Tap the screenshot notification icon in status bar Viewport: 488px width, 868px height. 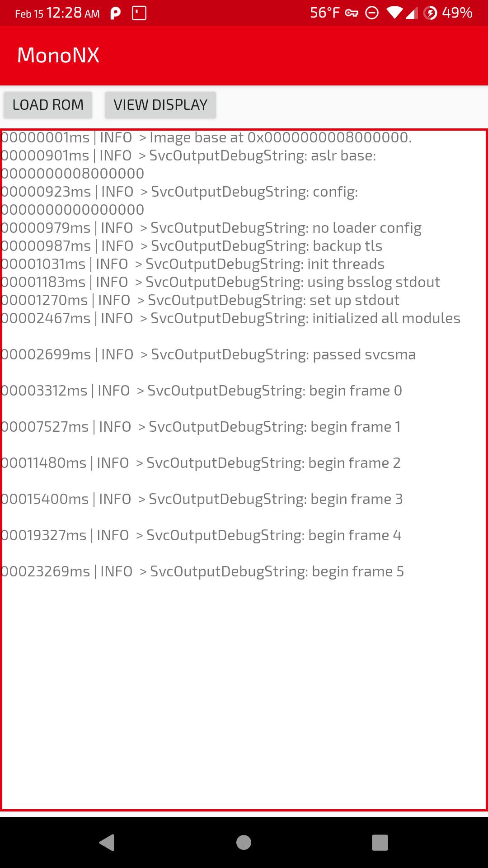[x=139, y=13]
